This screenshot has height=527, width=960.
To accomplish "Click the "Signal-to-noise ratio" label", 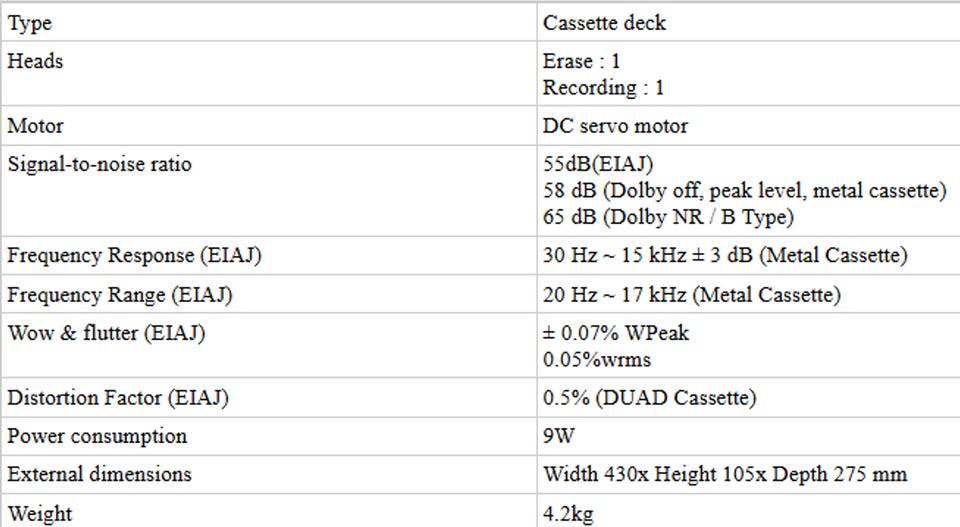I will coord(99,165).
